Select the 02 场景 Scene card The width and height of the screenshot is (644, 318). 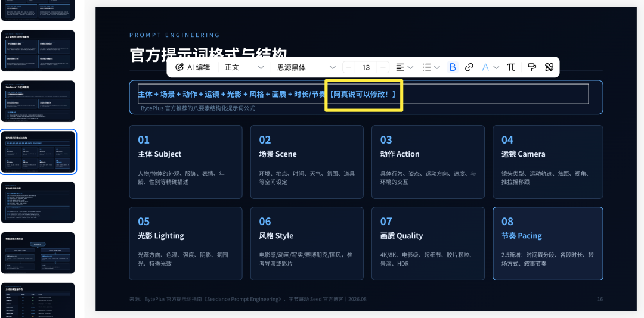coord(307,161)
